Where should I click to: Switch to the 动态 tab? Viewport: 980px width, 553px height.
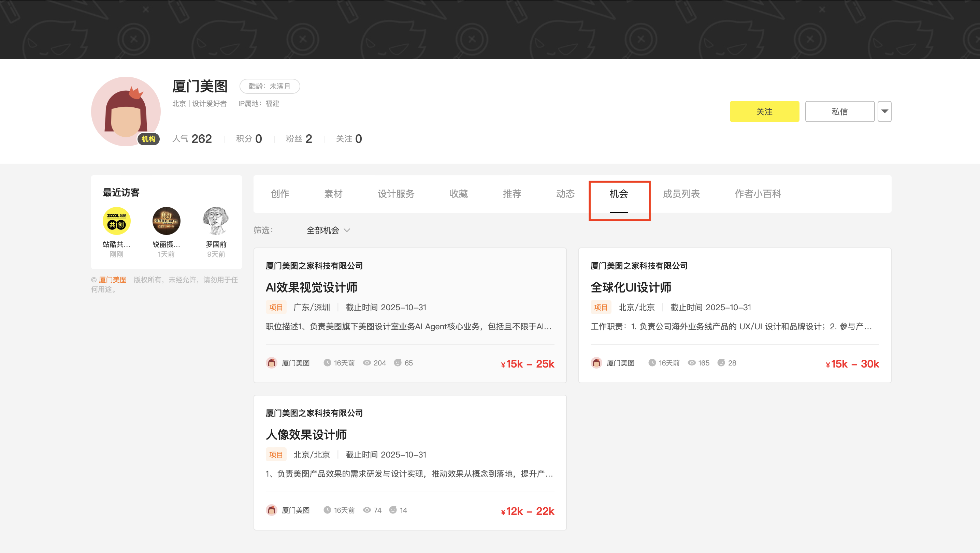click(565, 194)
